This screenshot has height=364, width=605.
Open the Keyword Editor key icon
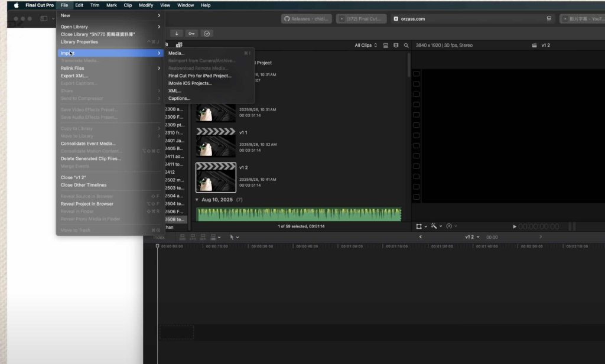point(191,33)
